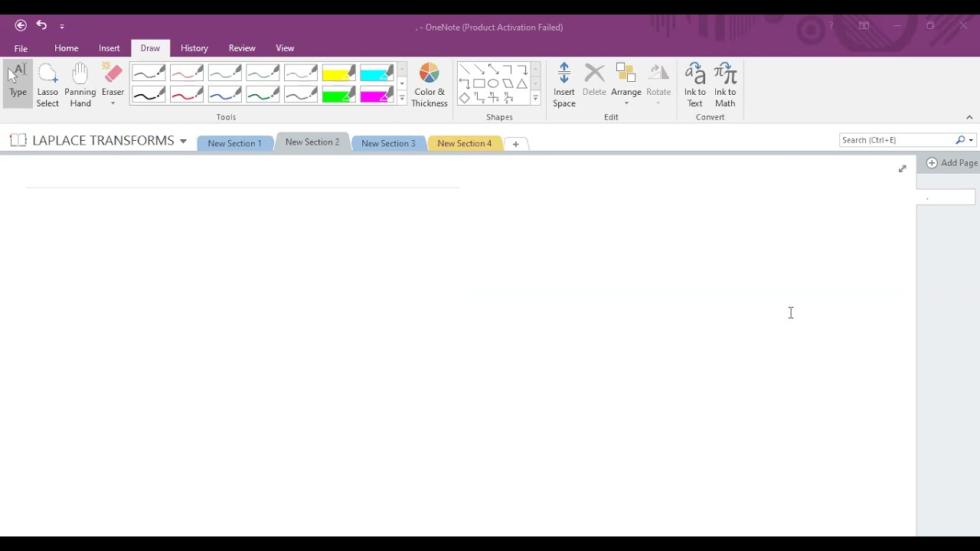The height and width of the screenshot is (551, 980).
Task: Activate the Lasso Select tool
Action: [47, 84]
